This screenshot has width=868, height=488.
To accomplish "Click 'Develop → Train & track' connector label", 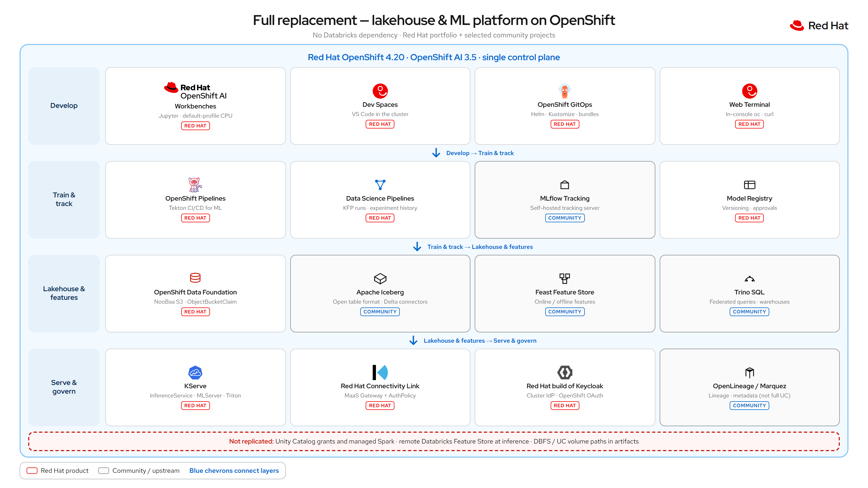I will [x=480, y=153].
